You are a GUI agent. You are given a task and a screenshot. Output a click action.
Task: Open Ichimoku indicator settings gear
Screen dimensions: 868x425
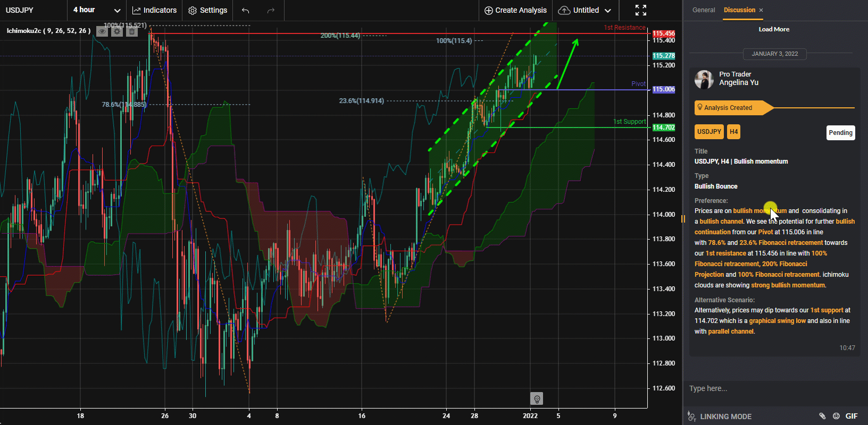pos(117,31)
